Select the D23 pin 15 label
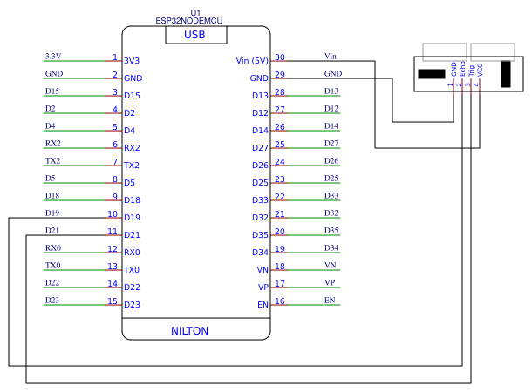This screenshot has height=392, width=532. tap(132, 305)
